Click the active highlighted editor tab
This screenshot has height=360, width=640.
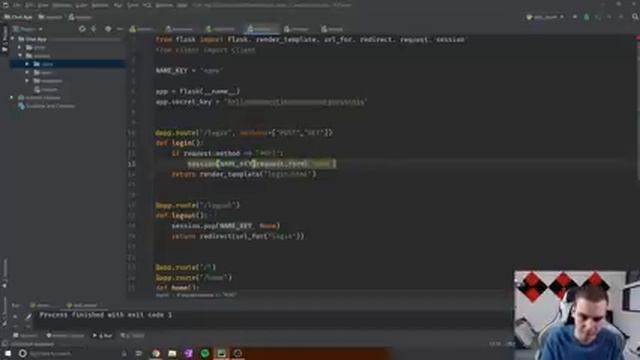click(x=262, y=29)
